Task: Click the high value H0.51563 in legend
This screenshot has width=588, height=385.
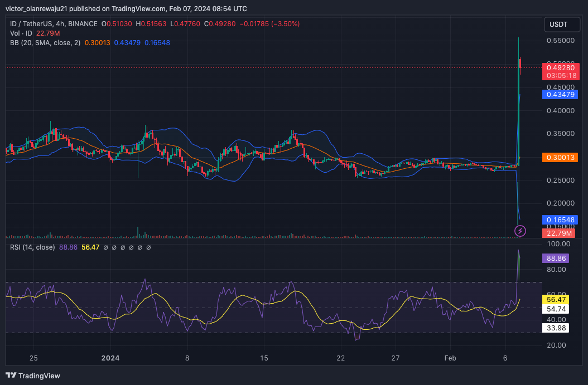Action: pyautogui.click(x=151, y=23)
